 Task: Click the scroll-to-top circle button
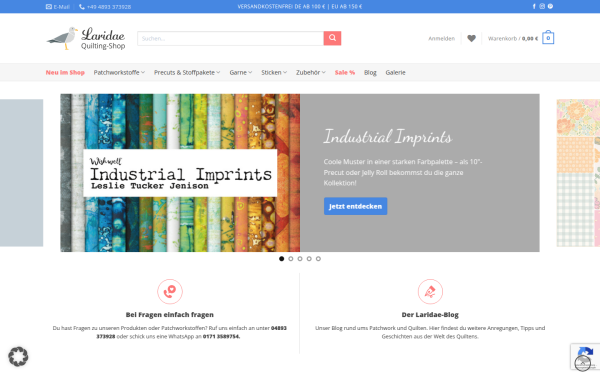click(582, 363)
